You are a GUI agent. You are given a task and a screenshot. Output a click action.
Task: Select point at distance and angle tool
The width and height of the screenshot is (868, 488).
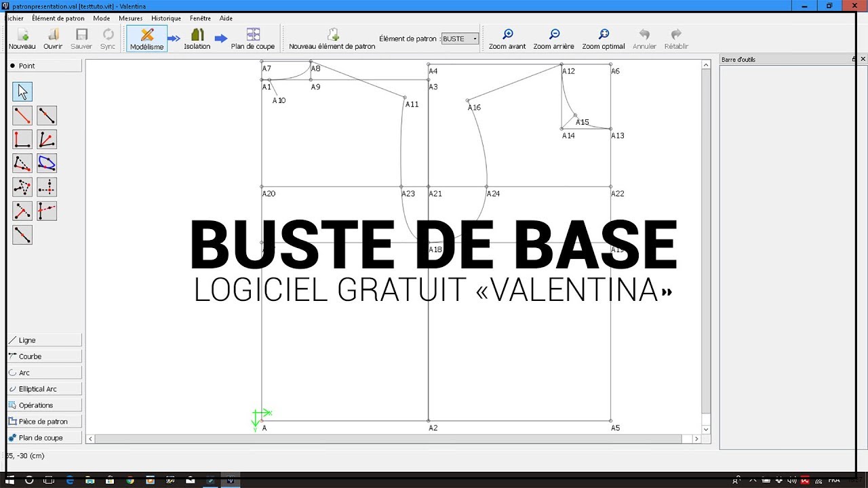click(22, 115)
